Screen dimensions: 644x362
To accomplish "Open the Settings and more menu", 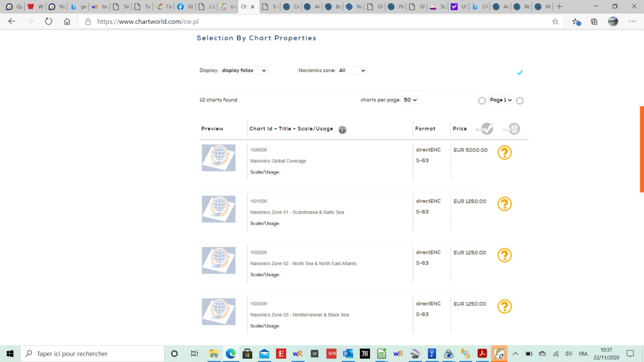I will [x=632, y=21].
